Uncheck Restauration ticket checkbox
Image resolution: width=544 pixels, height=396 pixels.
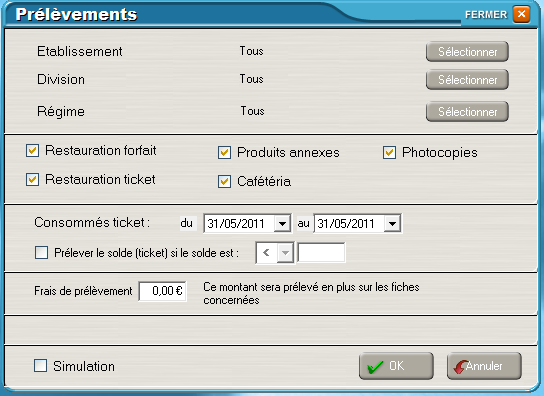point(32,180)
